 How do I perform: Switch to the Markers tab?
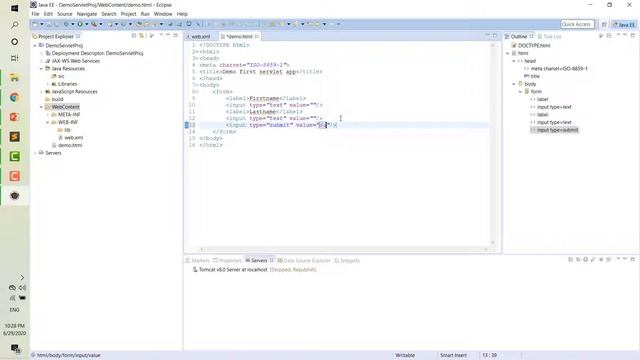tap(198, 260)
